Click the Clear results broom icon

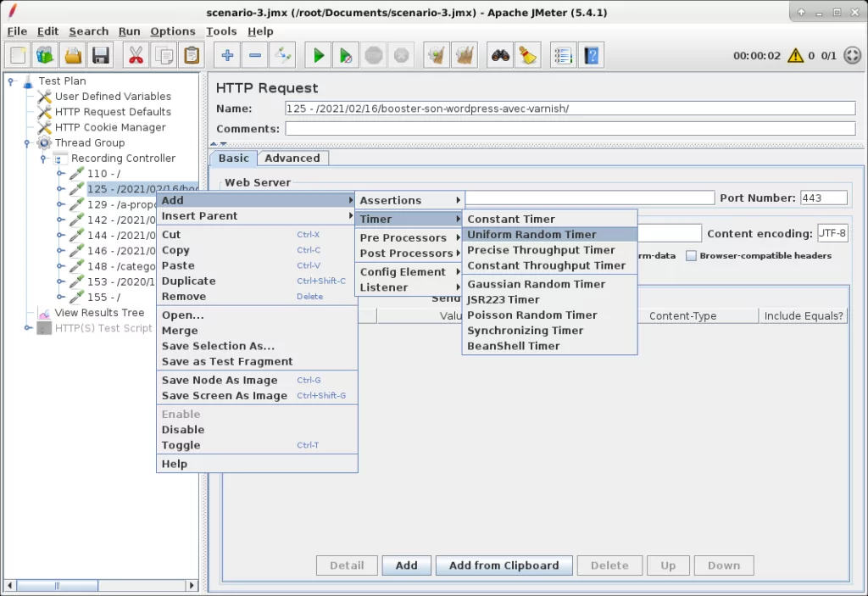pos(437,55)
